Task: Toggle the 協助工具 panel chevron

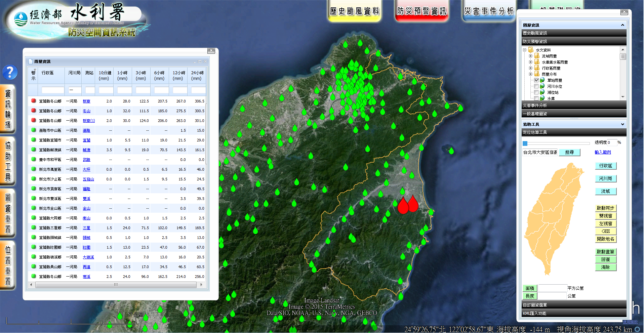Action: click(x=622, y=124)
